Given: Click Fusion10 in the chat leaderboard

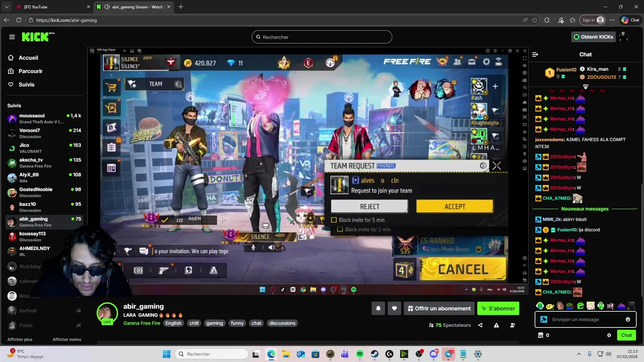Looking at the screenshot, I should 566,70.
